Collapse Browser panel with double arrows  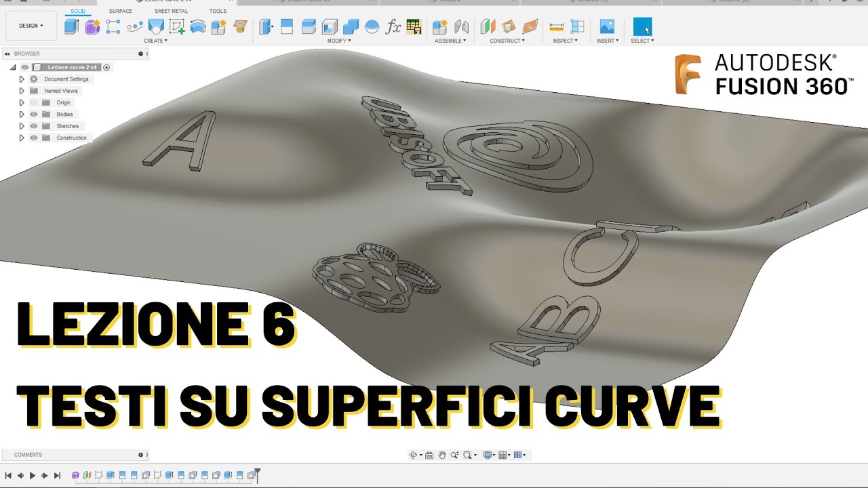pos(7,54)
